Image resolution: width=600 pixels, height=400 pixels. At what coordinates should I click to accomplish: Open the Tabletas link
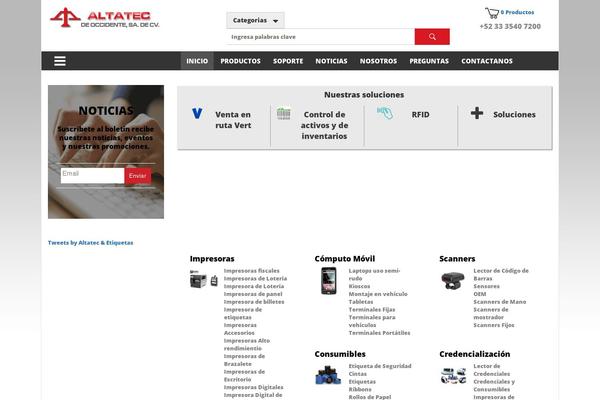[361, 302]
